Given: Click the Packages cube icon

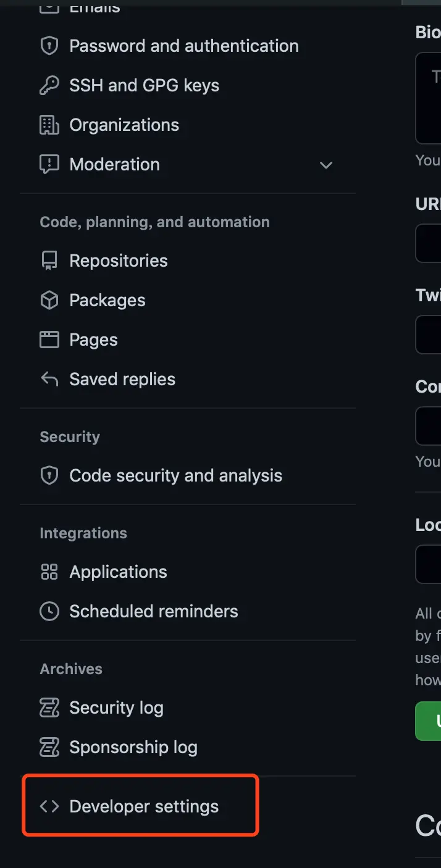Looking at the screenshot, I should click(49, 301).
